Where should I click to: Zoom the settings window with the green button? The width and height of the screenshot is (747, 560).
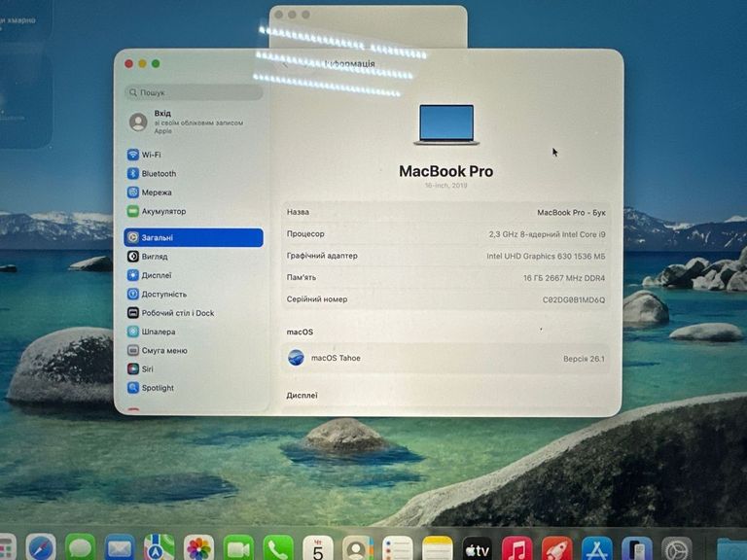156,64
